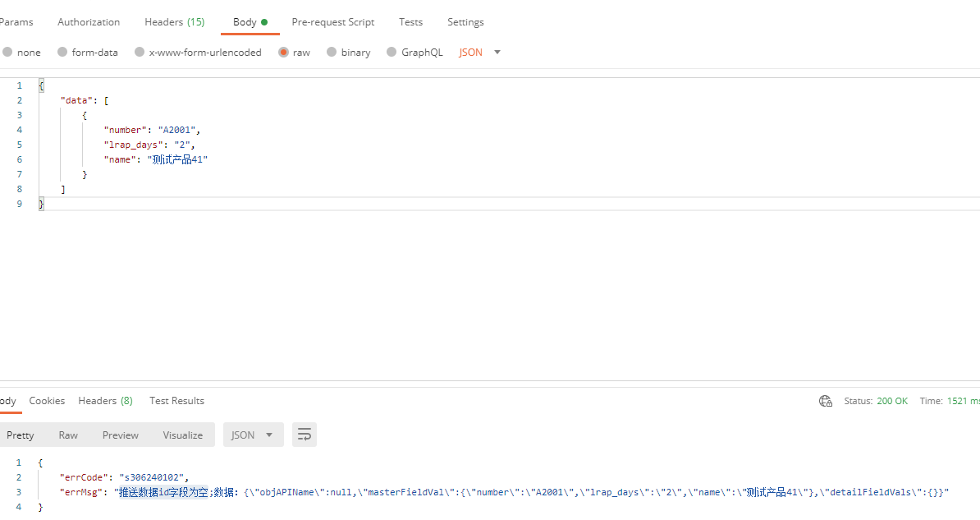Expand the response JSON format dropdown

point(253,435)
